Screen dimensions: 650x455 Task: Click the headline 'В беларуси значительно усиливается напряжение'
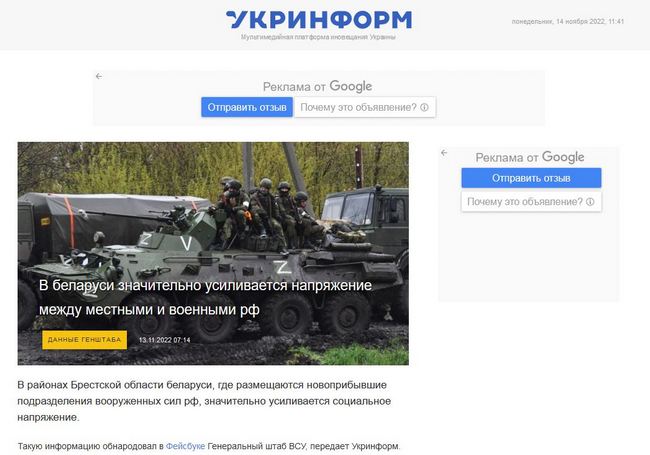205,286
